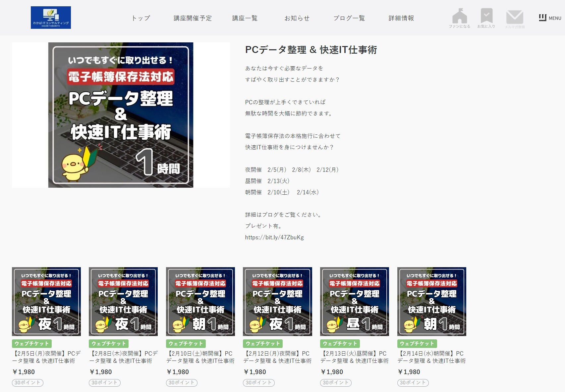Select お知らせ in the top menu

(x=297, y=18)
